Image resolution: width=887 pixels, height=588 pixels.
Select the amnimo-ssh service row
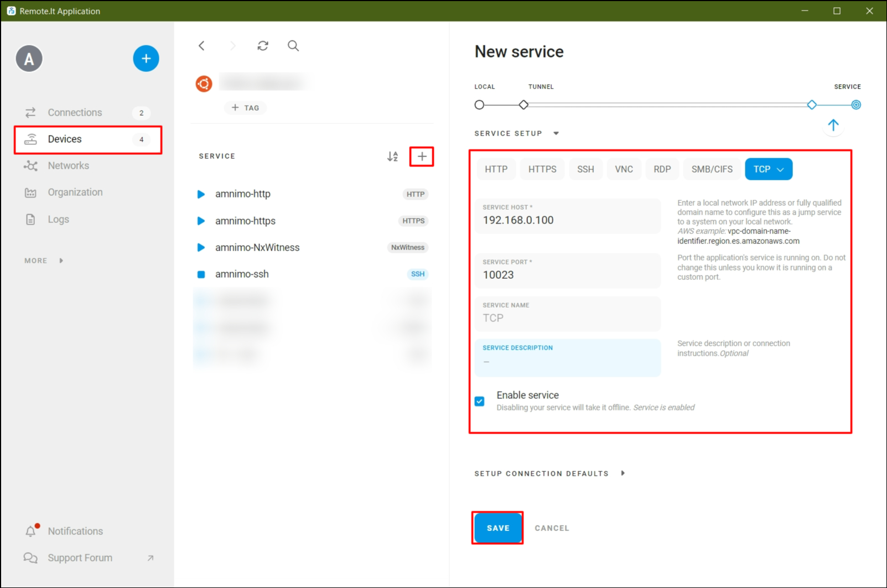(x=313, y=274)
